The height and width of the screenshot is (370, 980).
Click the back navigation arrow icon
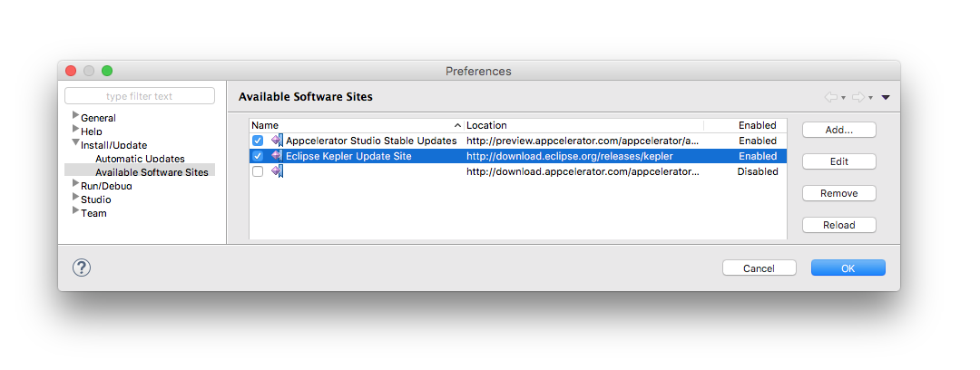pos(830,97)
